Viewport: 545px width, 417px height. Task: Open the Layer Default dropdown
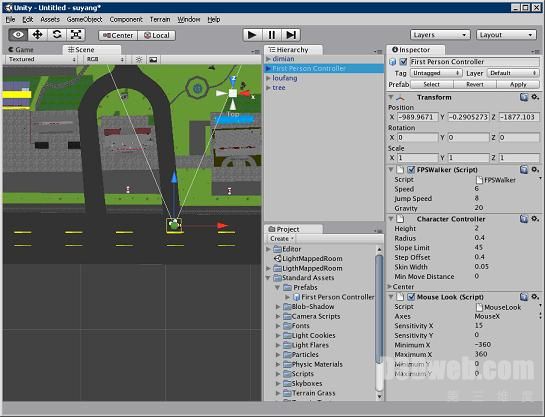(513, 73)
